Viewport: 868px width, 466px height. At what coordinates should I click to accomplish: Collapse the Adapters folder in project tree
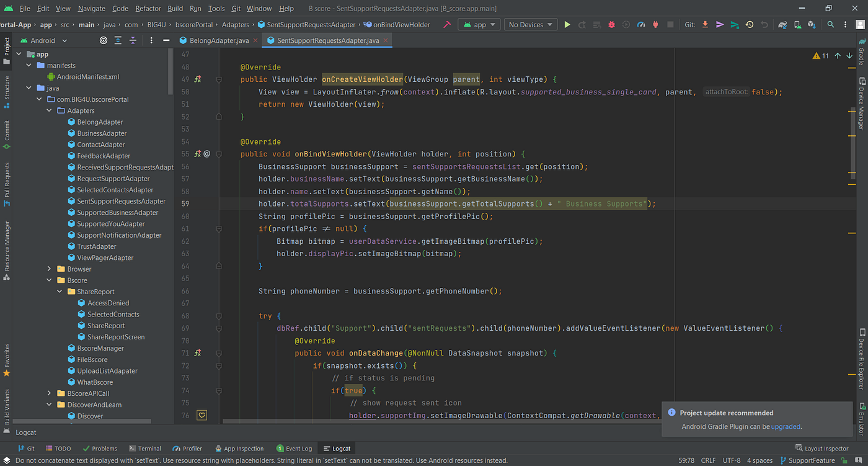tap(50, 110)
